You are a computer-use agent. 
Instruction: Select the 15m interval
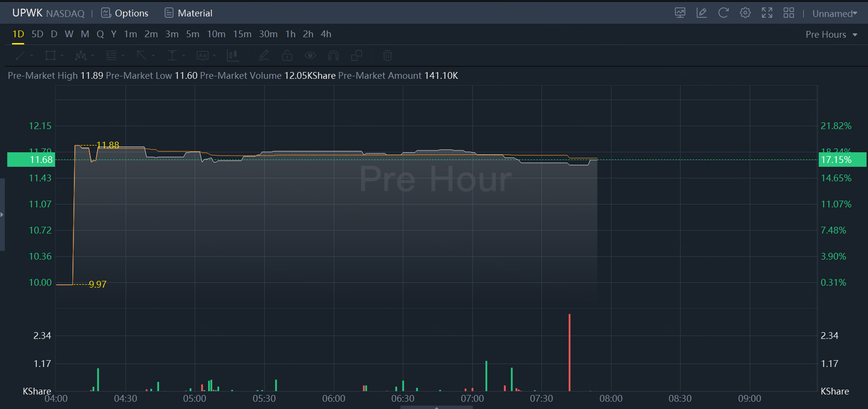pyautogui.click(x=242, y=34)
